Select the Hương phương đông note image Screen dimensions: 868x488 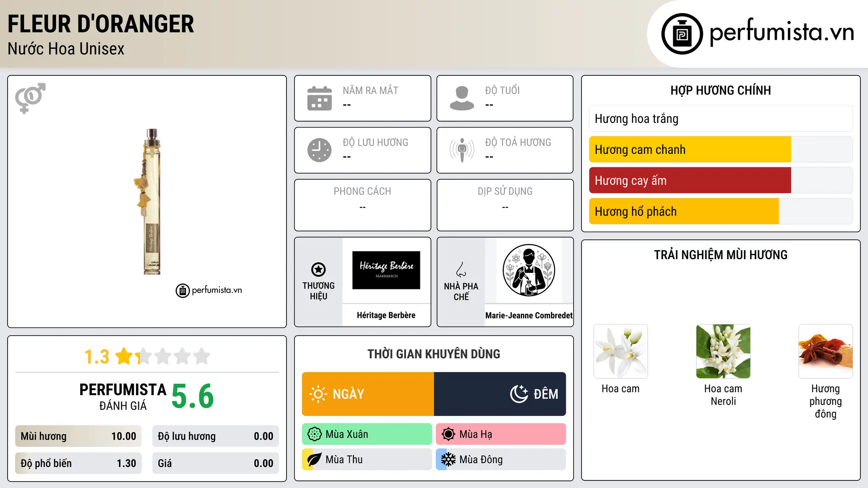pos(826,351)
